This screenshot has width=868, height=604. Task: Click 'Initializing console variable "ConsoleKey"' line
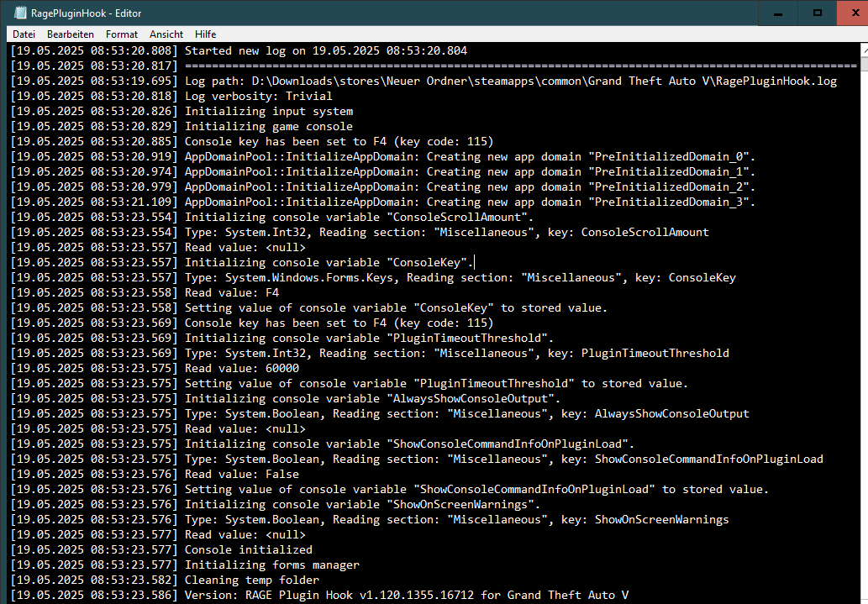click(243, 262)
